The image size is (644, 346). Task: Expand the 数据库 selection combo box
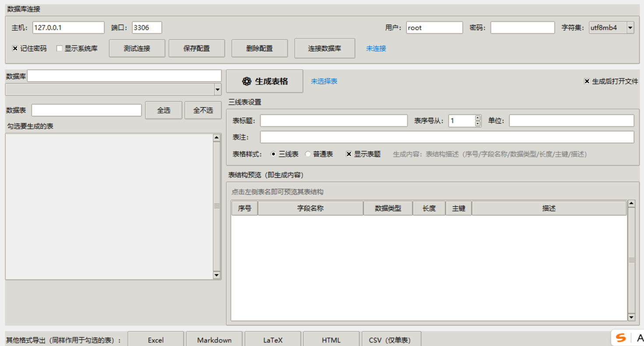[218, 90]
